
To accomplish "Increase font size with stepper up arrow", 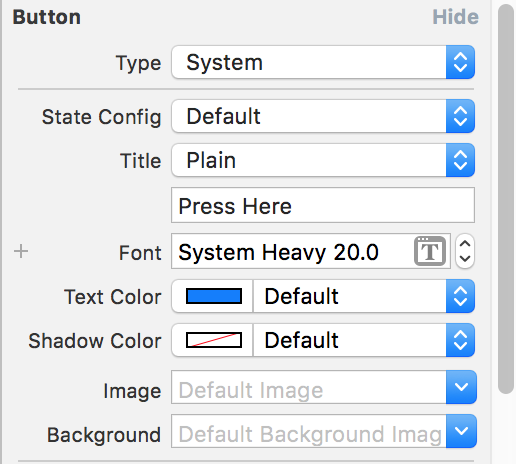I will tap(465, 244).
